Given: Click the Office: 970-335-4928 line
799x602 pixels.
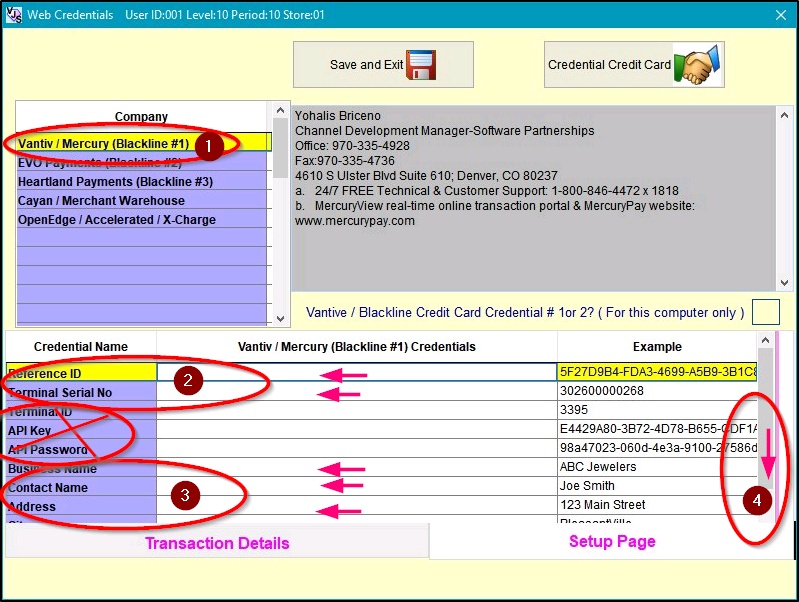Looking at the screenshot, I should [352, 146].
